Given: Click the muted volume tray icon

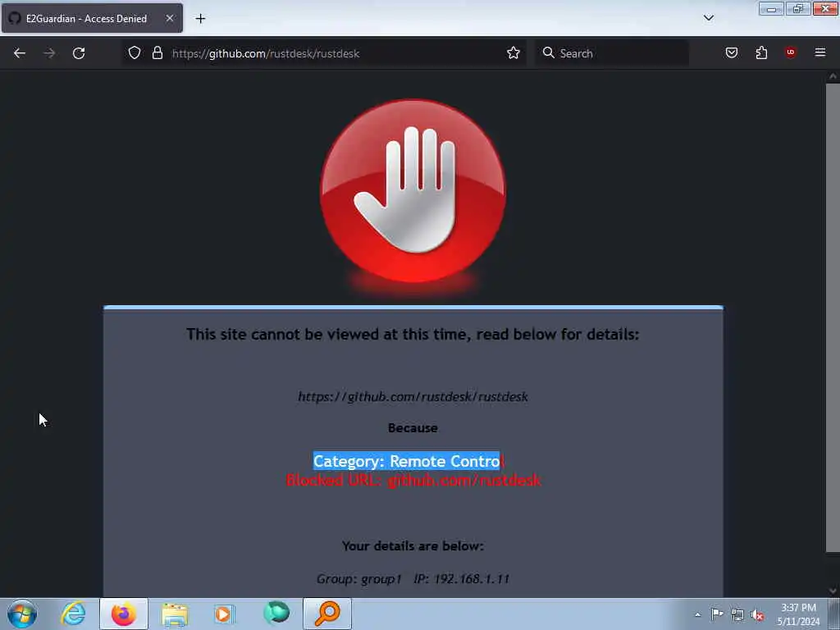Looking at the screenshot, I should pos(757,614).
